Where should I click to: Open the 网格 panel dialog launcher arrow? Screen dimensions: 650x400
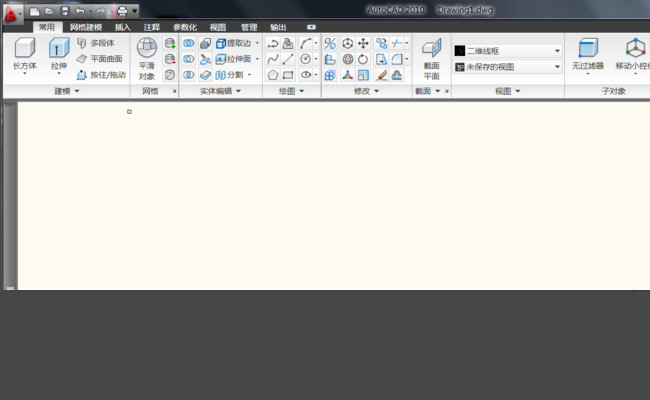coord(175,91)
